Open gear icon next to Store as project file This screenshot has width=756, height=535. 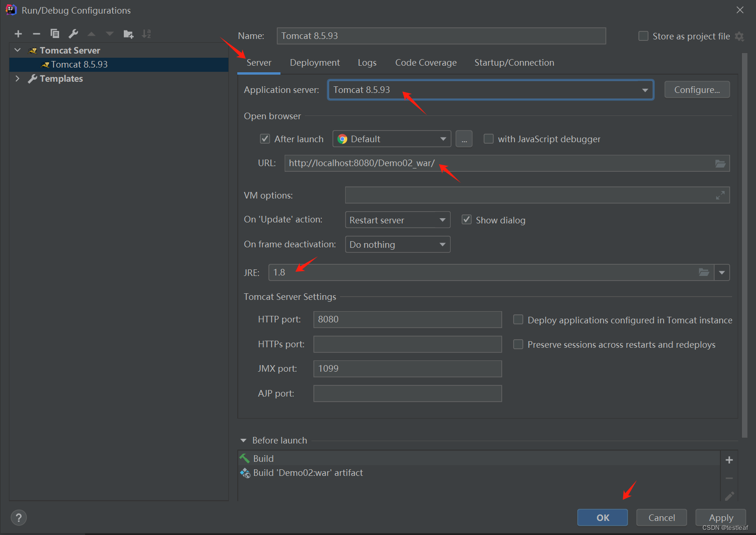740,36
